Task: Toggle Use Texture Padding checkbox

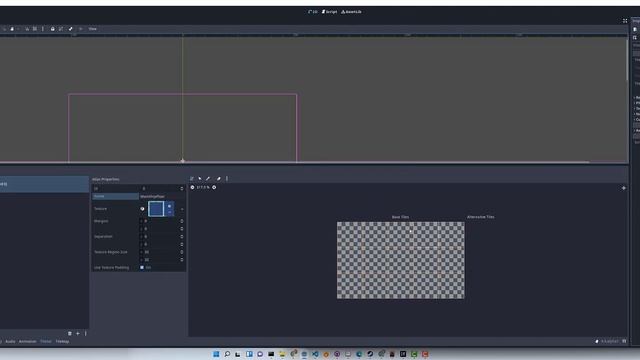Action: click(x=142, y=268)
